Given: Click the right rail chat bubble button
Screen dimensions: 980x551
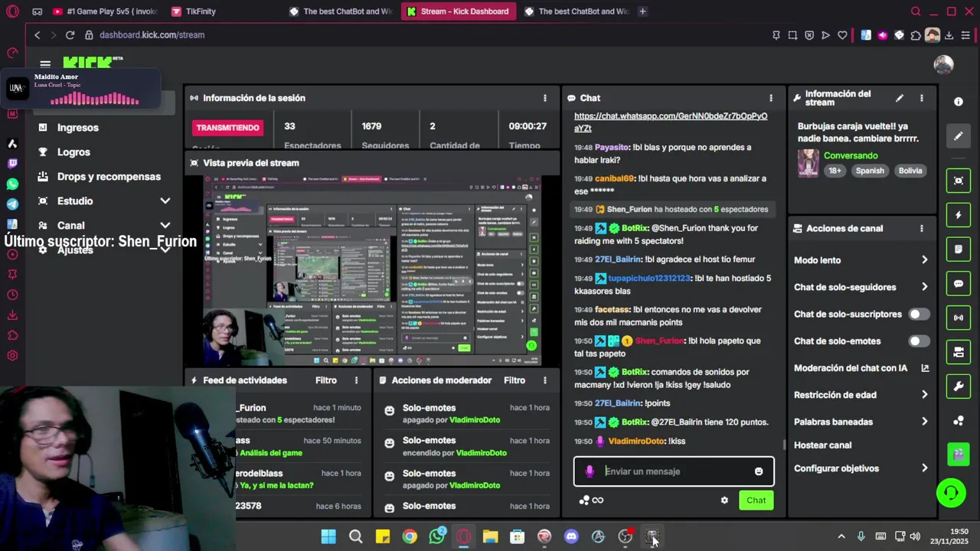Looking at the screenshot, I should (x=958, y=283).
